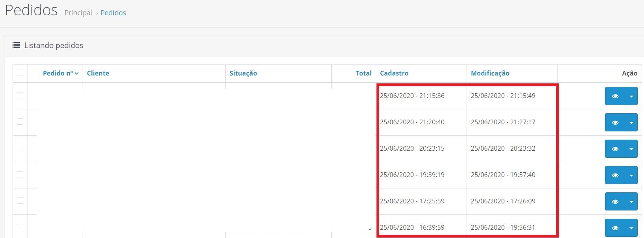Click the list icon beside Listando pedidos
Screen dimensions: 644x238
pyautogui.click(x=16, y=45)
